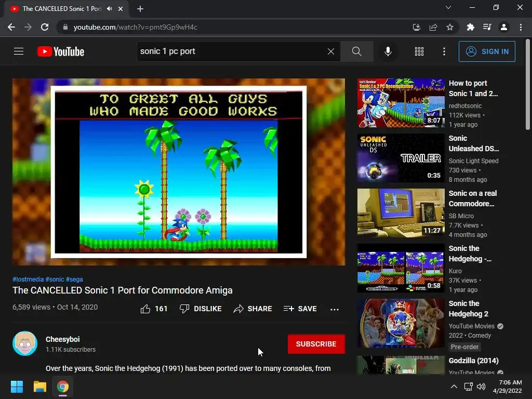Open 'How to port Sonic 1 and 2' thumbnail

point(401,103)
